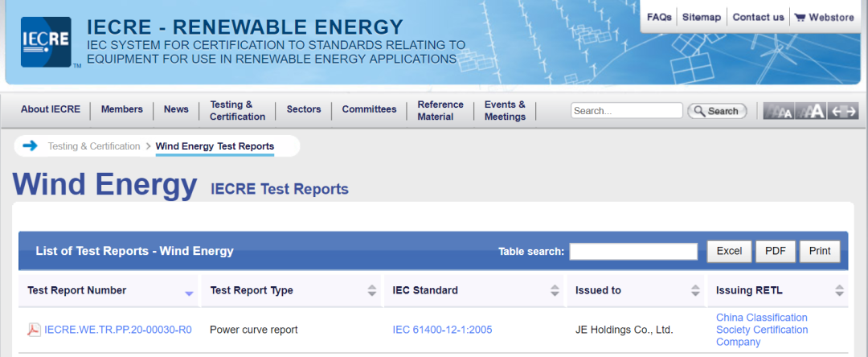Open the IEC 61400-12-1:2005 standard link

(442, 330)
